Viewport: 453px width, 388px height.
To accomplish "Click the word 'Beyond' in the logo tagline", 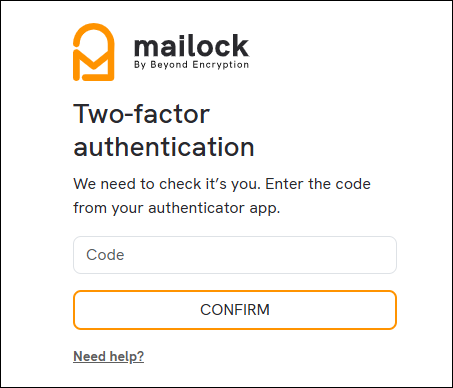I will pos(169,65).
